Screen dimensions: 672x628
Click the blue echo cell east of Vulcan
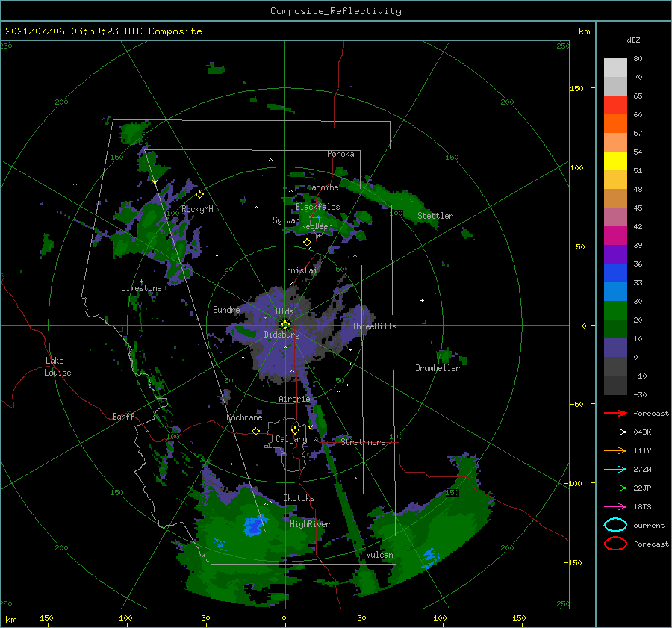(430, 557)
